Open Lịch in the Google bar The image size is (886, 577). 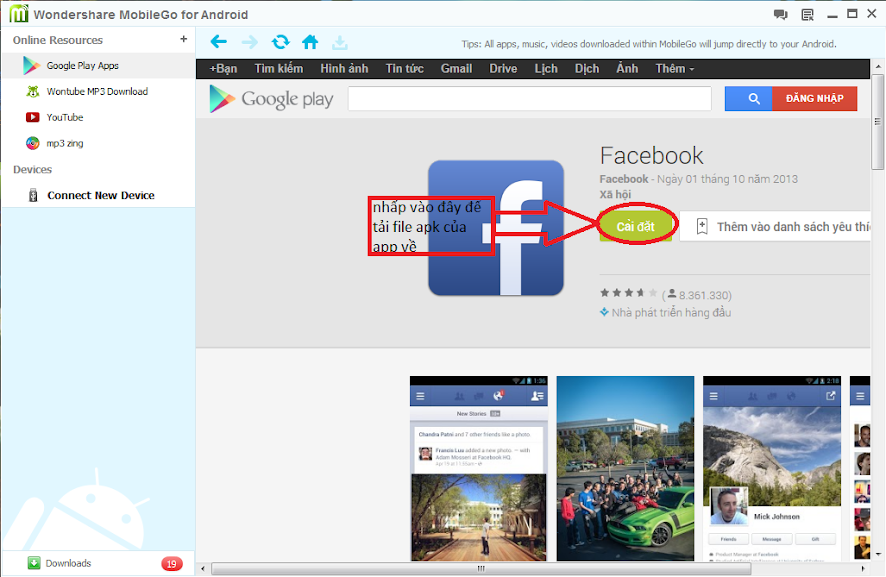(x=546, y=69)
